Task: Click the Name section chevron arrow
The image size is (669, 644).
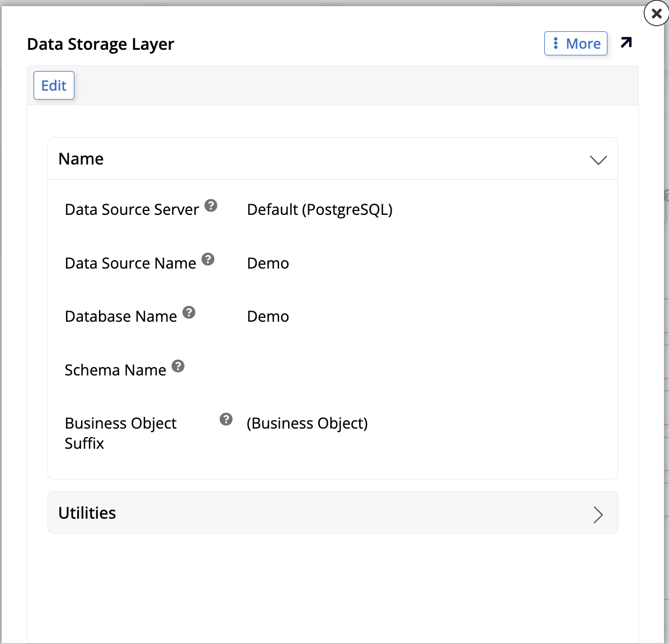Action: (598, 160)
